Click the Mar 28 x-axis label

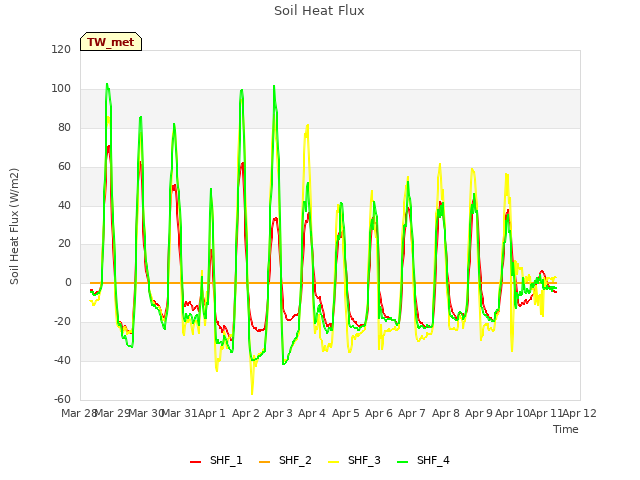(79, 413)
